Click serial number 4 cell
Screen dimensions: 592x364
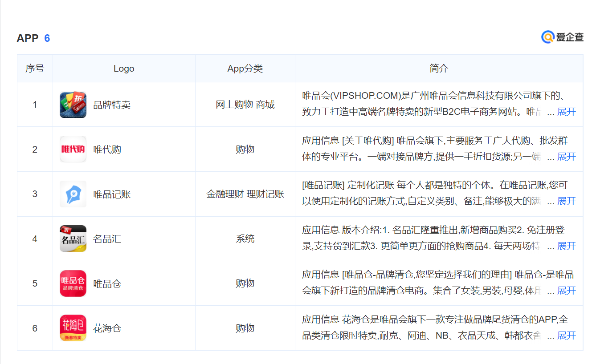click(x=35, y=239)
